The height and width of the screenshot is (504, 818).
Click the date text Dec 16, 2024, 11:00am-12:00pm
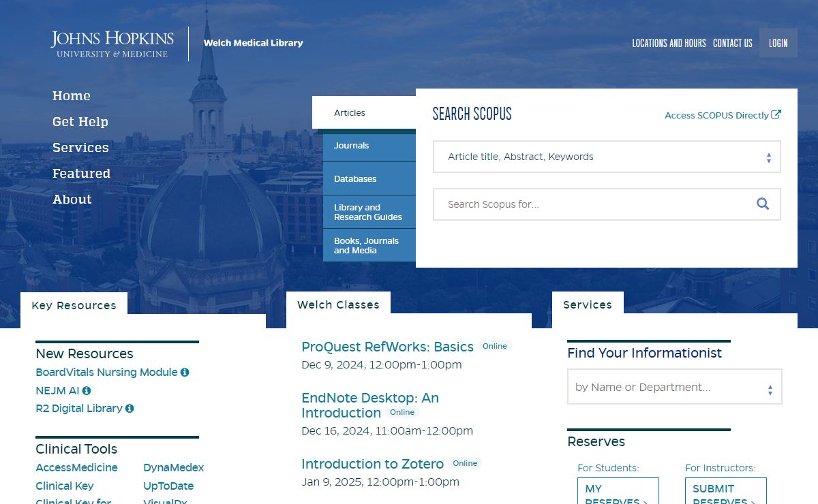coord(387,430)
